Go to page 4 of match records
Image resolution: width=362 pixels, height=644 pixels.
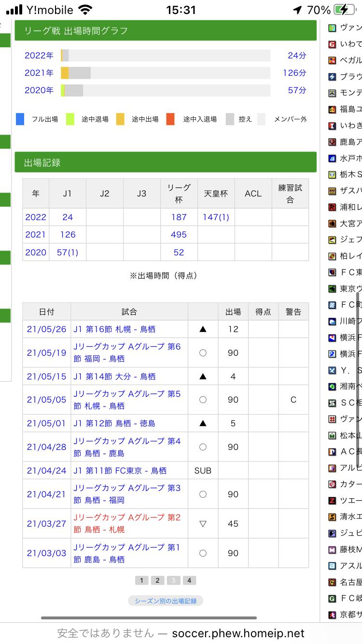pos(189,580)
